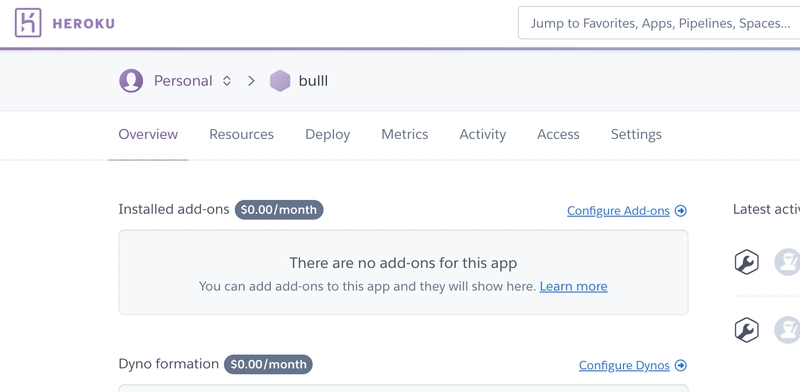Switch to the Settings tab

point(636,134)
